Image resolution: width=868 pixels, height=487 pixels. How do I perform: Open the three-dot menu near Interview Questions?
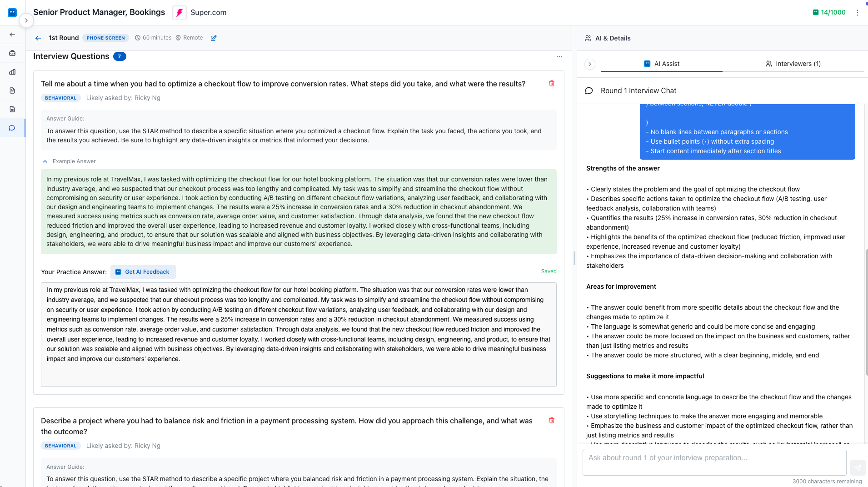[559, 56]
